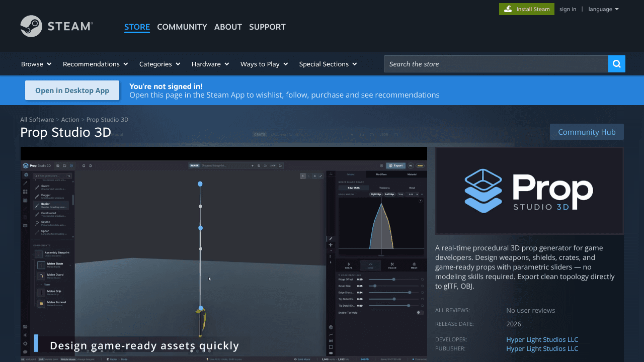This screenshot has height=362, width=644.
Task: Toggle the Left Edge pill
Action: (389, 194)
